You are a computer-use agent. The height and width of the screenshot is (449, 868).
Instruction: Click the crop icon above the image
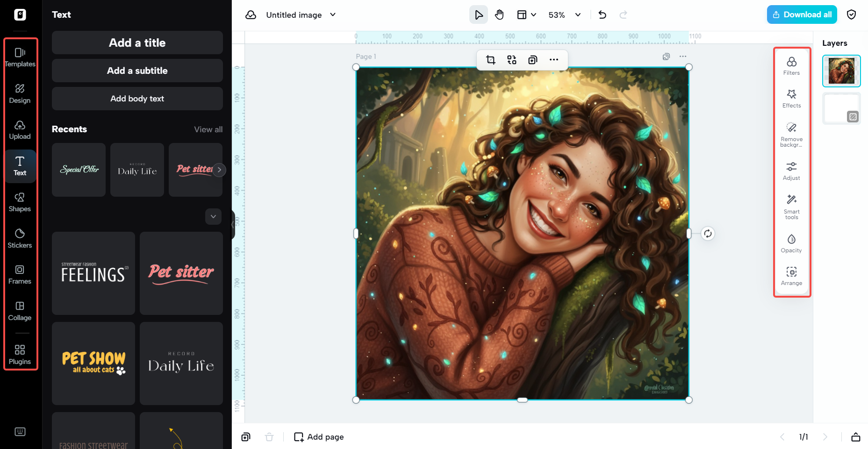coord(490,60)
